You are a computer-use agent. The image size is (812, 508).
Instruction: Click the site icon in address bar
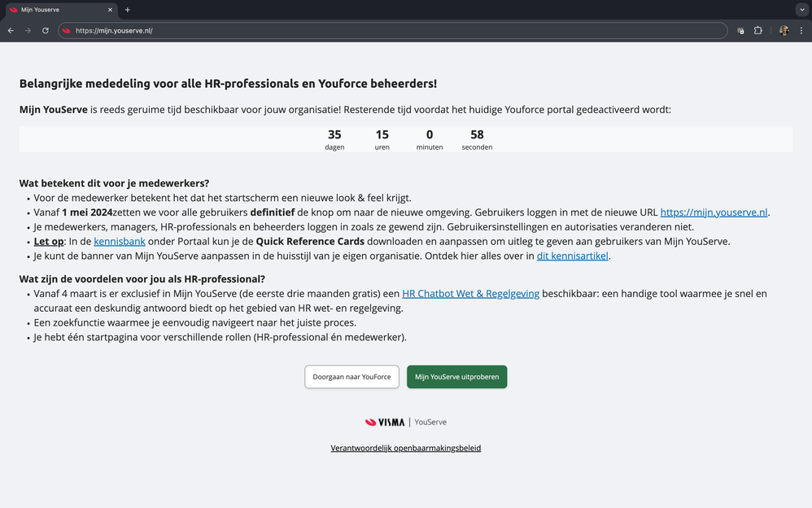(67, 31)
